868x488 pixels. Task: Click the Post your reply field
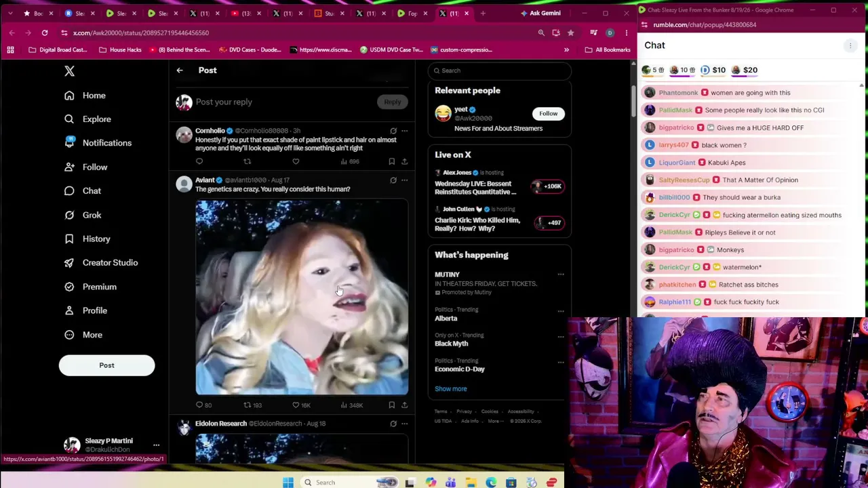pyautogui.click(x=283, y=102)
